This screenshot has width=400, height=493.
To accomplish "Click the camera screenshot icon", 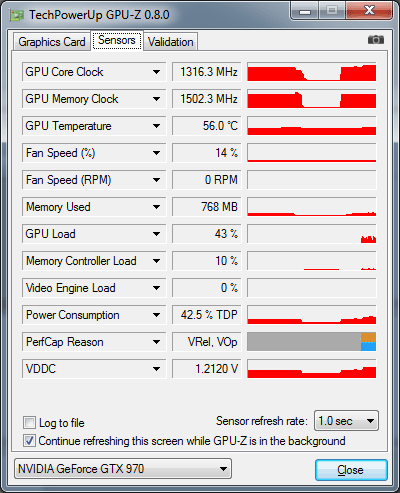I will tap(376, 40).
